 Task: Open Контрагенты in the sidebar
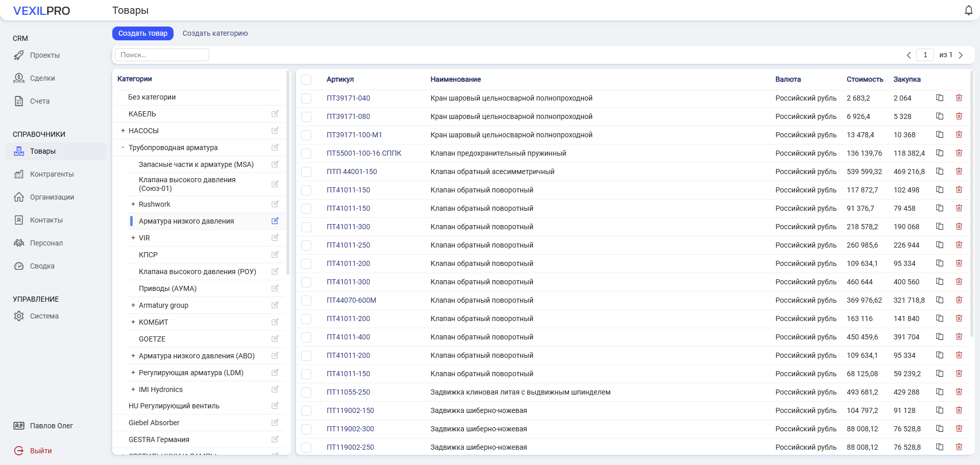tap(52, 174)
